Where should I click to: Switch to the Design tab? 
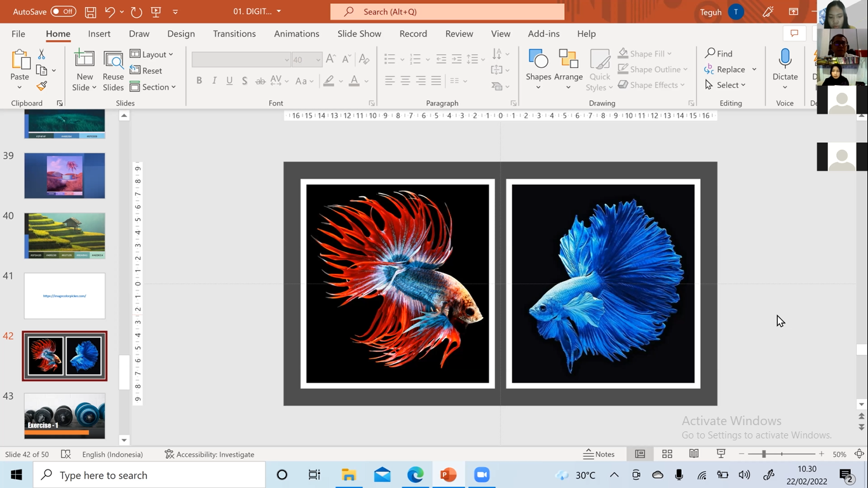tap(181, 34)
